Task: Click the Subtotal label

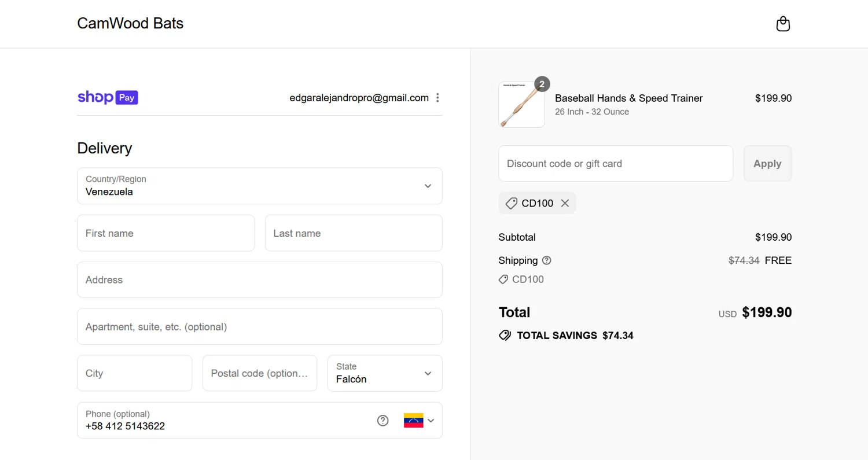Action: point(517,237)
